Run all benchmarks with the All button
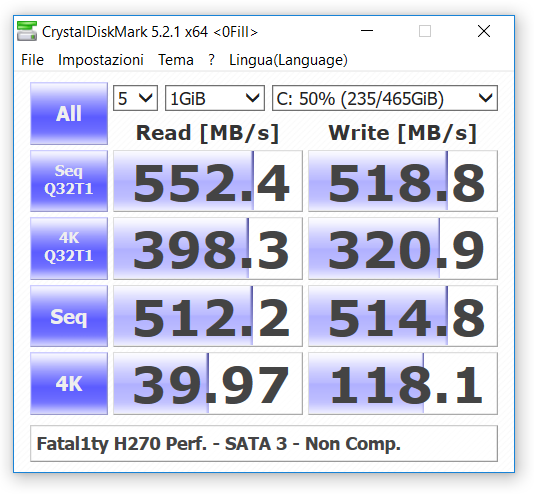 [x=69, y=113]
